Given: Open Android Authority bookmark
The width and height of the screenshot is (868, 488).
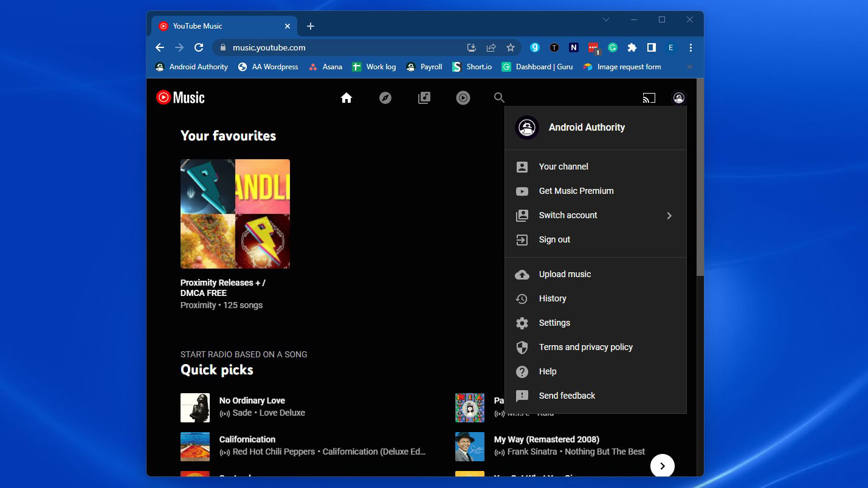Looking at the screenshot, I should tap(191, 67).
